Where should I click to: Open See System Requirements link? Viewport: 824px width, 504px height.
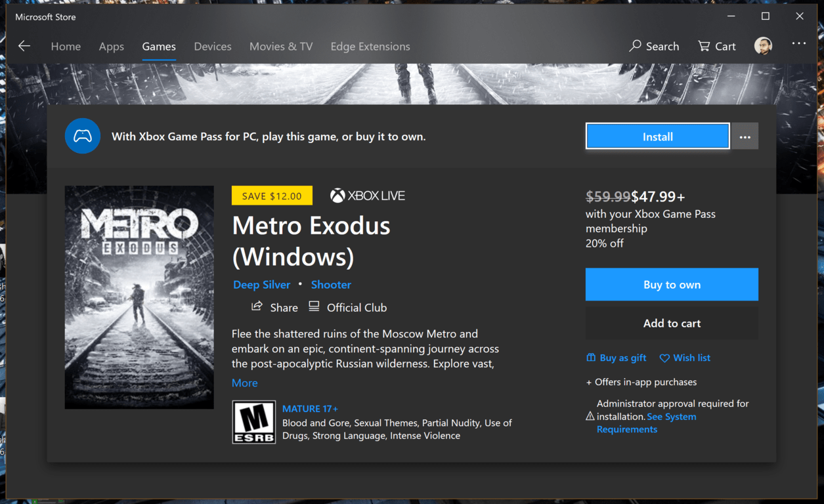[x=646, y=423]
